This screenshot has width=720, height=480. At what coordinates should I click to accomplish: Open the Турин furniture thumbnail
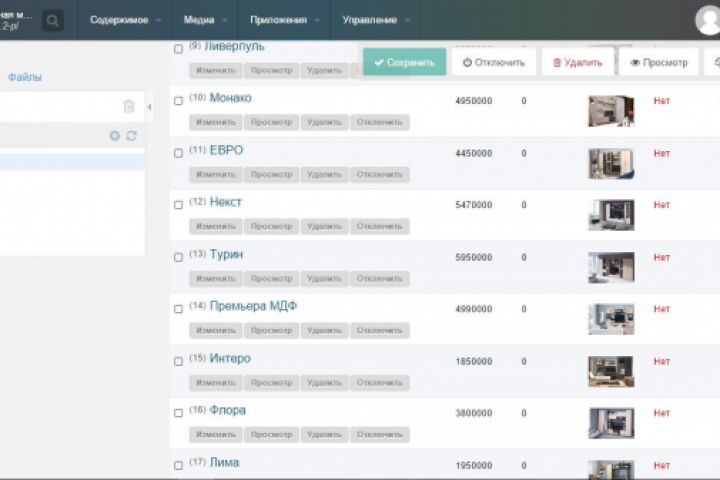tap(611, 267)
